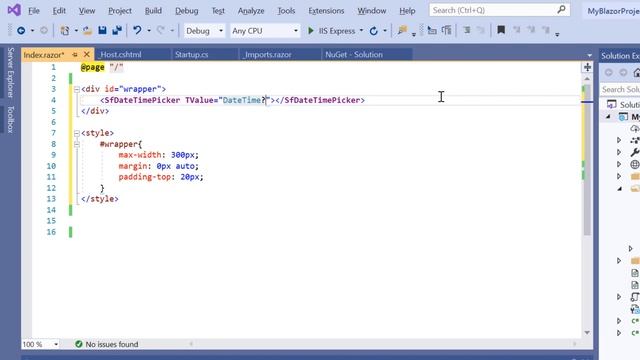Click the split editor icon above scrollbar
This screenshot has width=640, height=360.
[x=587, y=67]
